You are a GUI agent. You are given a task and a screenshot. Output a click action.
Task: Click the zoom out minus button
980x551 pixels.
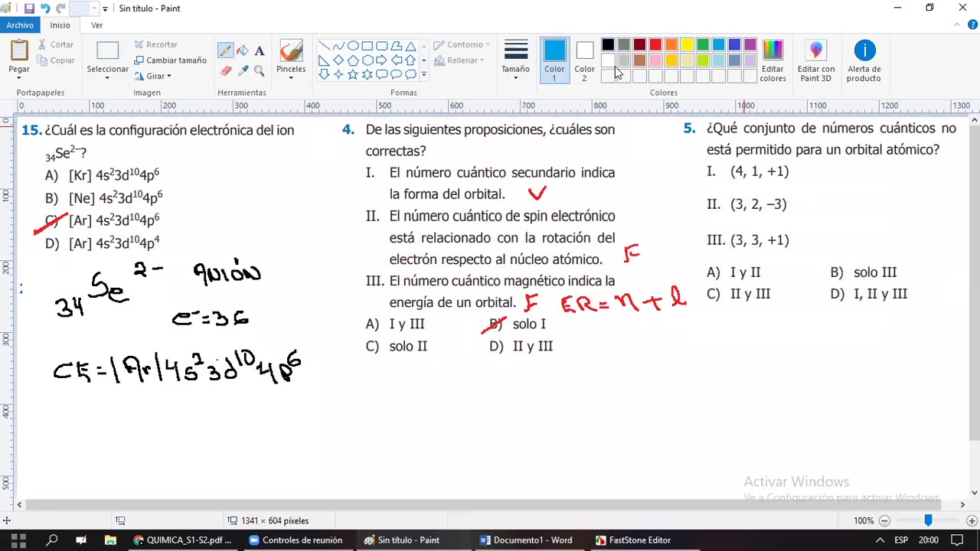point(884,520)
